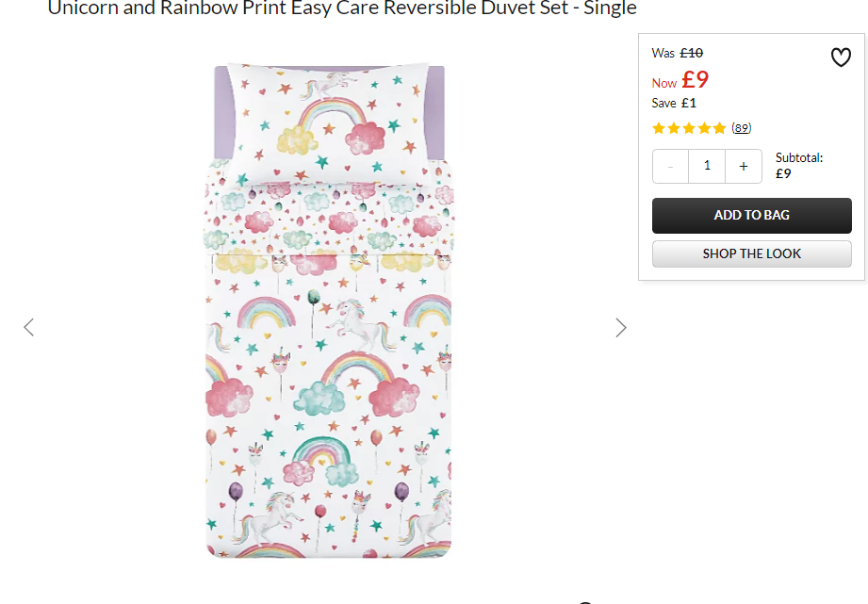
Task: Add item to wishlist with heart icon
Action: 841,57
